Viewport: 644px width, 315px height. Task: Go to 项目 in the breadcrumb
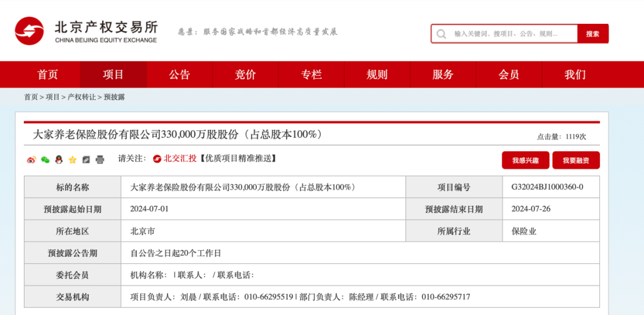[52, 97]
